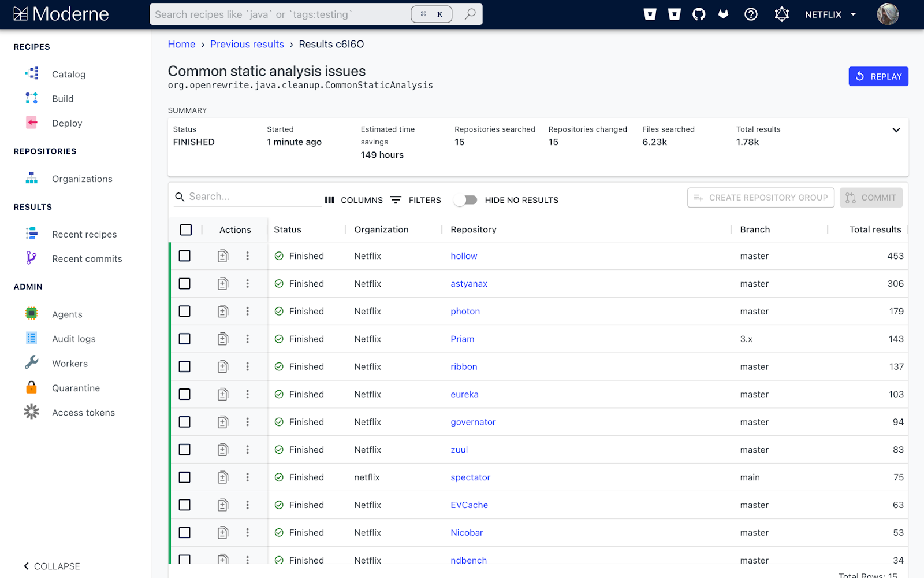This screenshot has height=578, width=924.
Task: Click the search magnifier icon in top bar
Action: (471, 14)
